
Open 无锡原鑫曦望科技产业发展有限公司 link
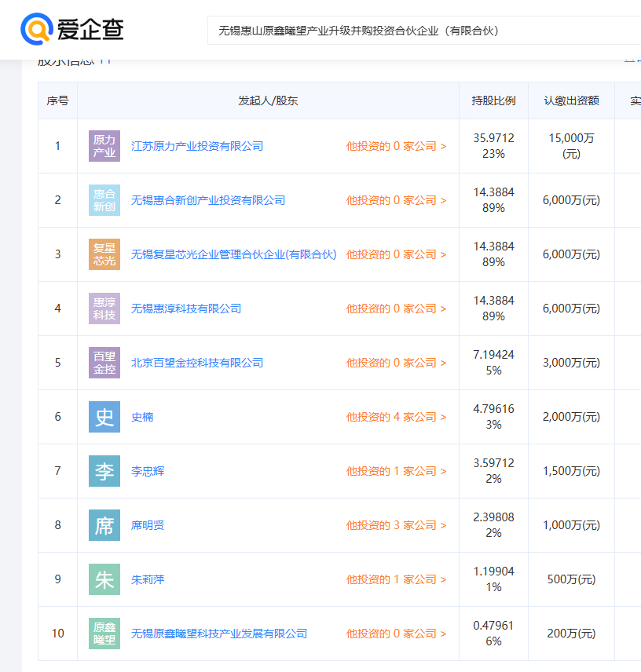tap(219, 634)
